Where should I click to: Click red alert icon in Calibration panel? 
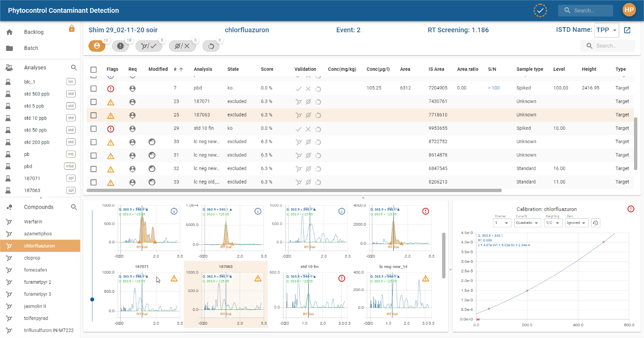[631, 209]
